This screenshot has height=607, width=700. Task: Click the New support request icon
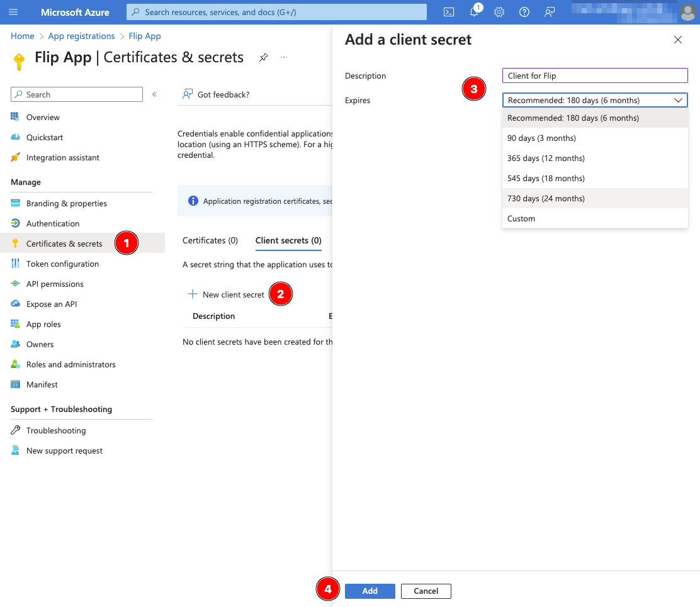click(x=15, y=450)
